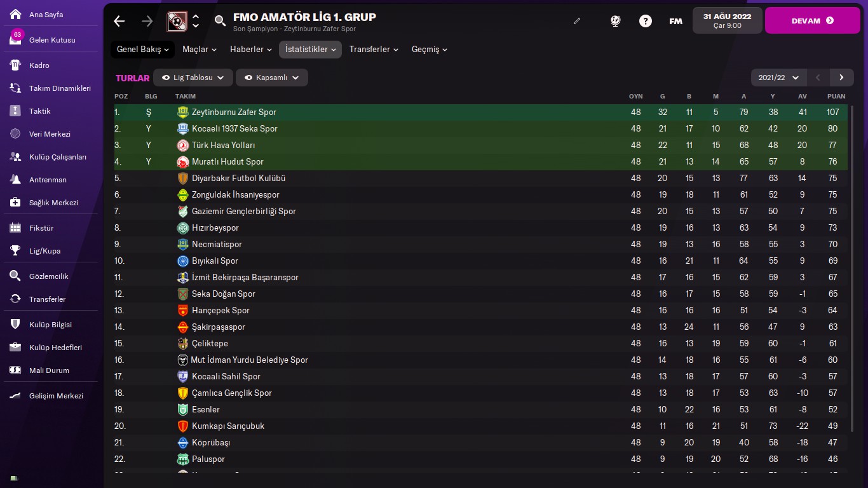This screenshot has width=868, height=488.
Task: Click the FM logo icon
Action: [676, 21]
